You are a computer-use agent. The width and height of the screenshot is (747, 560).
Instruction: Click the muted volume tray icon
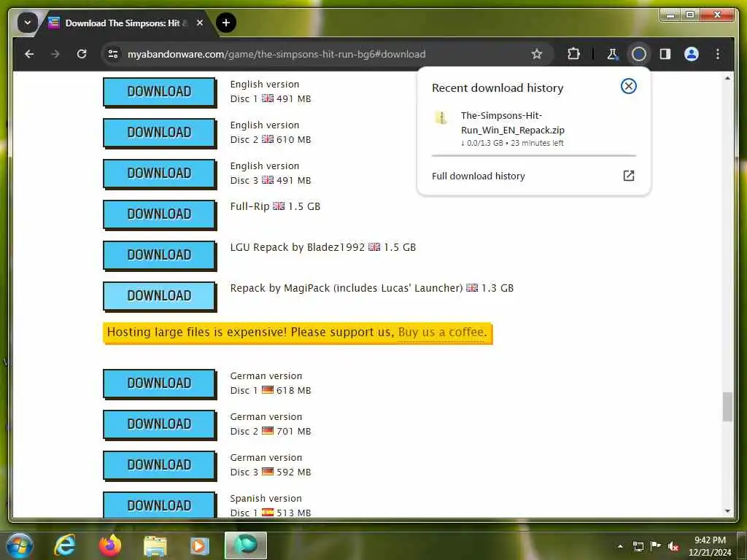click(x=673, y=546)
